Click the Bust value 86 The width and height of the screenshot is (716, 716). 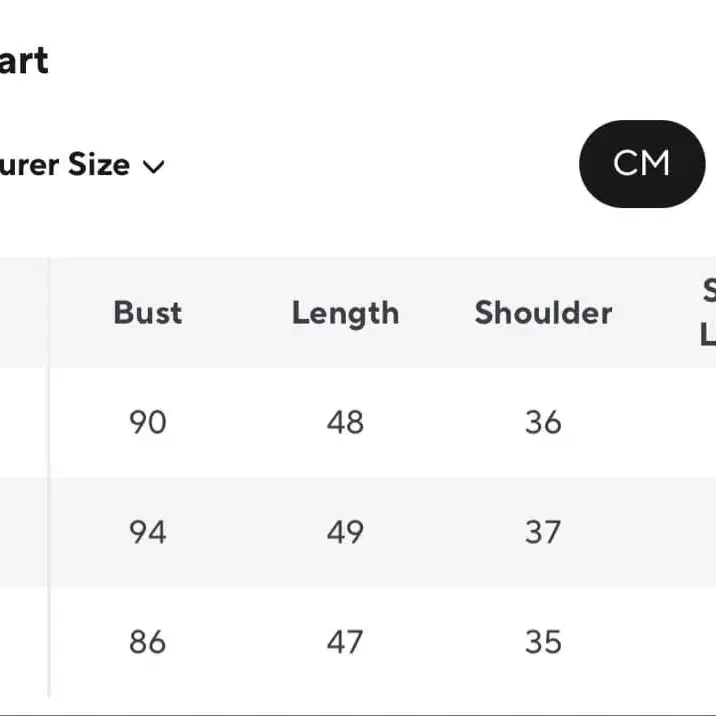click(x=148, y=641)
